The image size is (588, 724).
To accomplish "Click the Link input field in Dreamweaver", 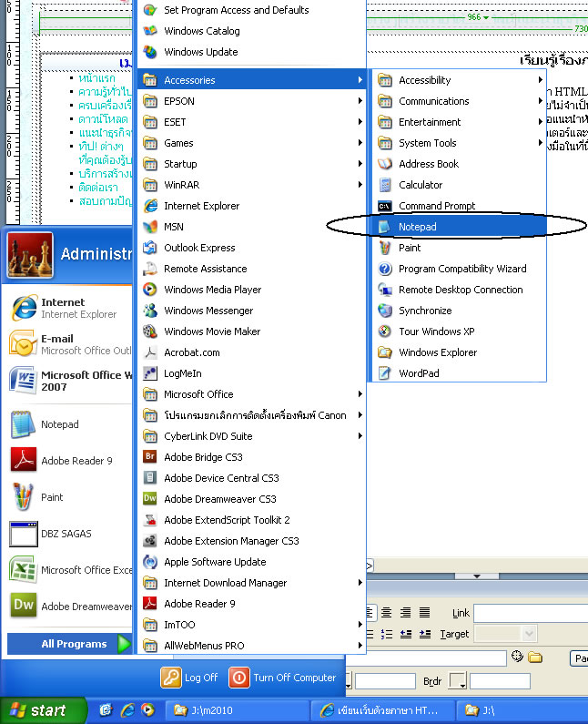I will (531, 613).
